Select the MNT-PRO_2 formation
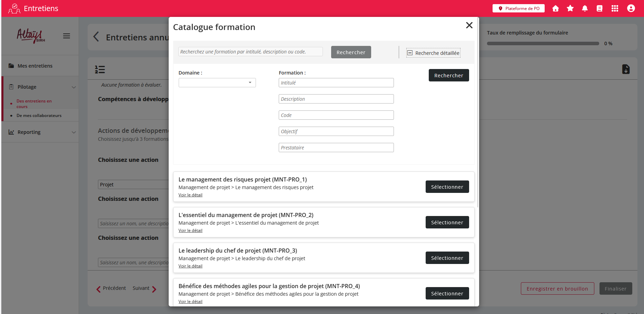644x314 pixels. (x=447, y=223)
